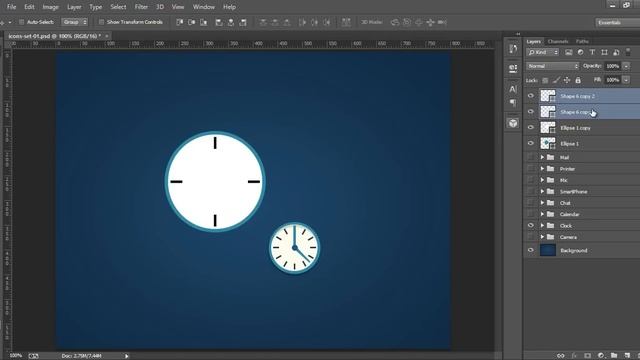Hide the Clock group
The image size is (640, 360).
click(x=531, y=225)
